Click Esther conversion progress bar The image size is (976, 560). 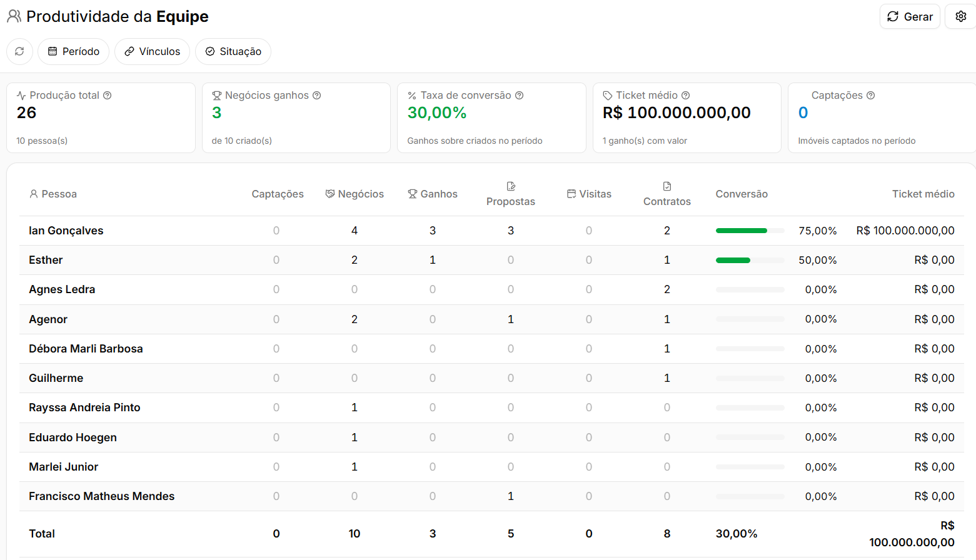[750, 260]
